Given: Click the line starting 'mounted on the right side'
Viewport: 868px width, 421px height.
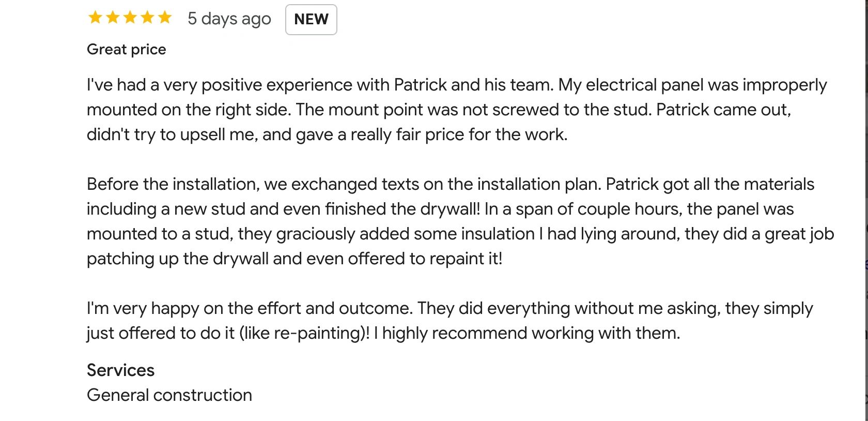Looking at the screenshot, I should [x=439, y=110].
